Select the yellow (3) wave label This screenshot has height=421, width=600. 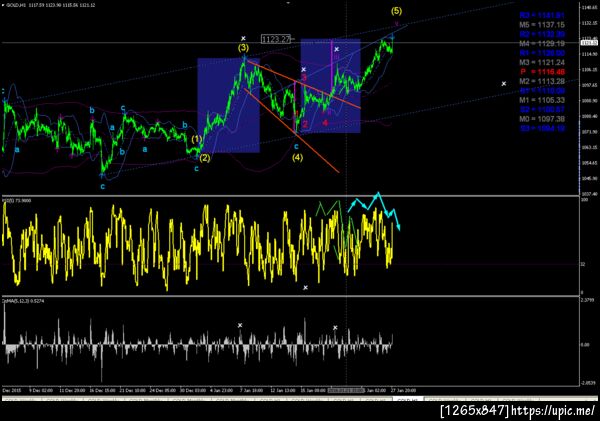click(x=243, y=48)
